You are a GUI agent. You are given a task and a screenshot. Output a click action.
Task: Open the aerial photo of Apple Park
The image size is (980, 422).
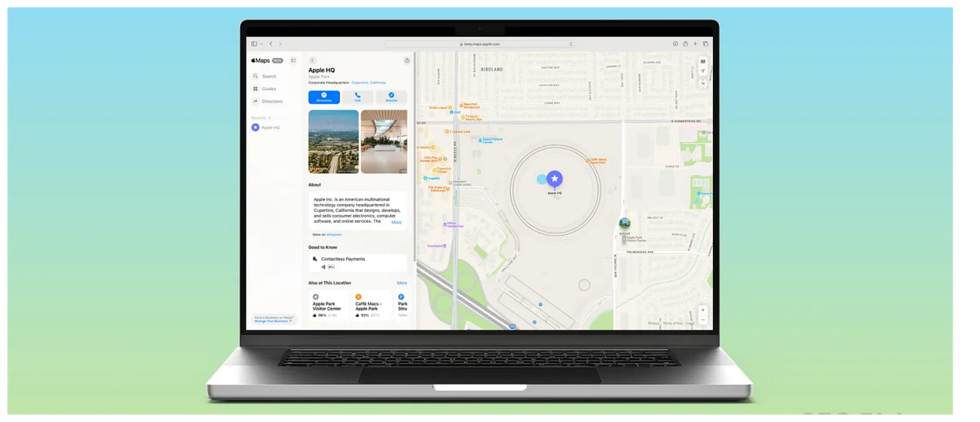(x=333, y=142)
